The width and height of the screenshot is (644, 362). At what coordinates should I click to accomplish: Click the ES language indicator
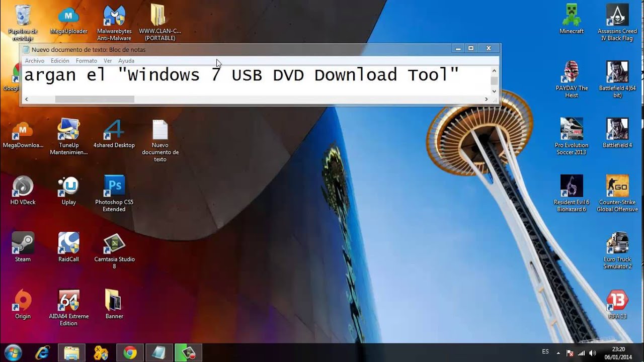[546, 352]
